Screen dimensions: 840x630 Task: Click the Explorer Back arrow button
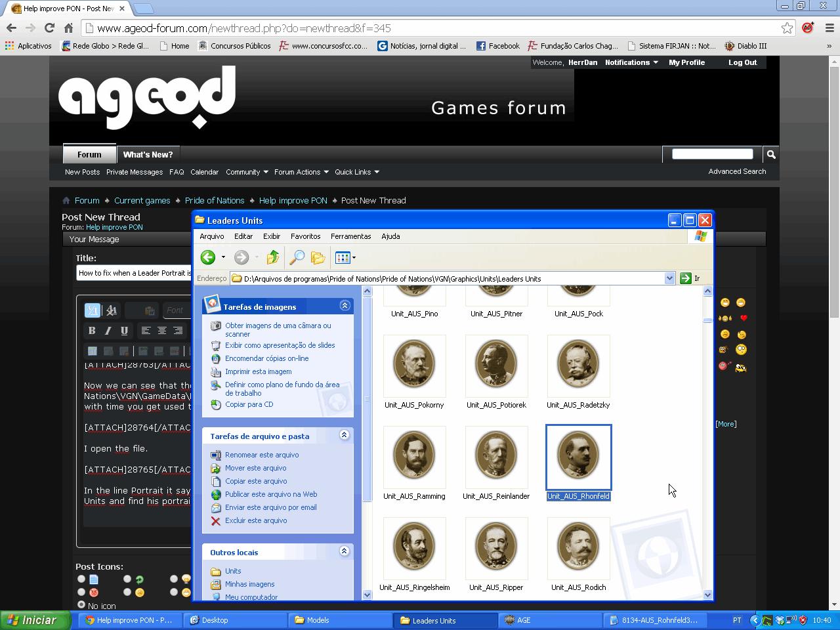coord(208,258)
